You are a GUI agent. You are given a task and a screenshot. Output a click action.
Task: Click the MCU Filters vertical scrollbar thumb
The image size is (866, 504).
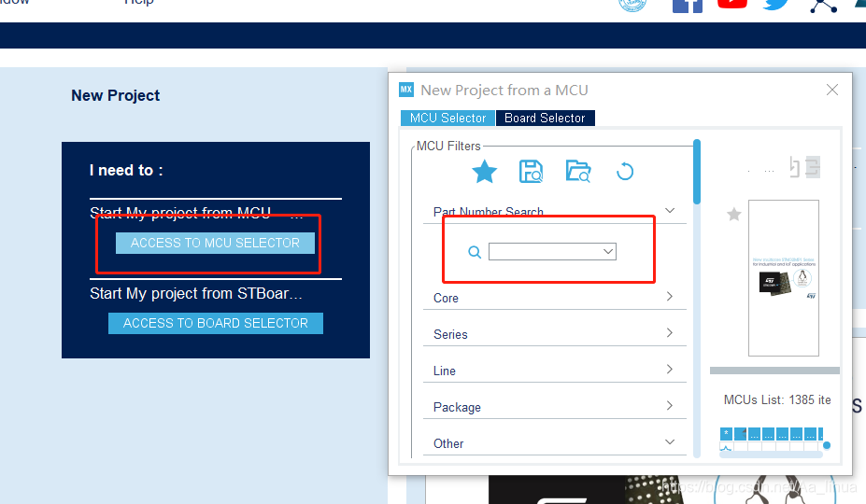pos(697,172)
